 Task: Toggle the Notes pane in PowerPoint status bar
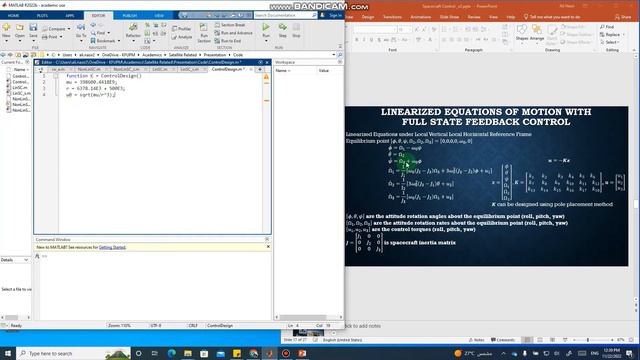click(476, 340)
